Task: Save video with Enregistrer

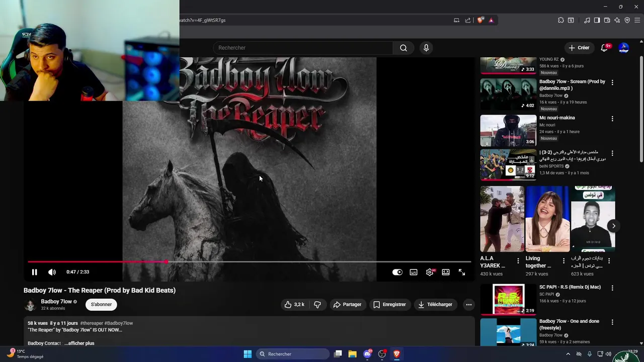Action: point(389,304)
